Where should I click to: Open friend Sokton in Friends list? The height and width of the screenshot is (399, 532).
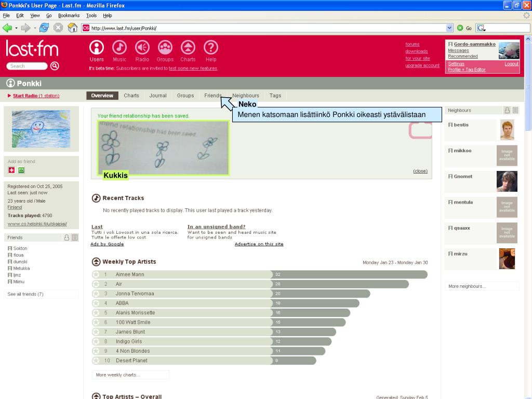coord(20,248)
